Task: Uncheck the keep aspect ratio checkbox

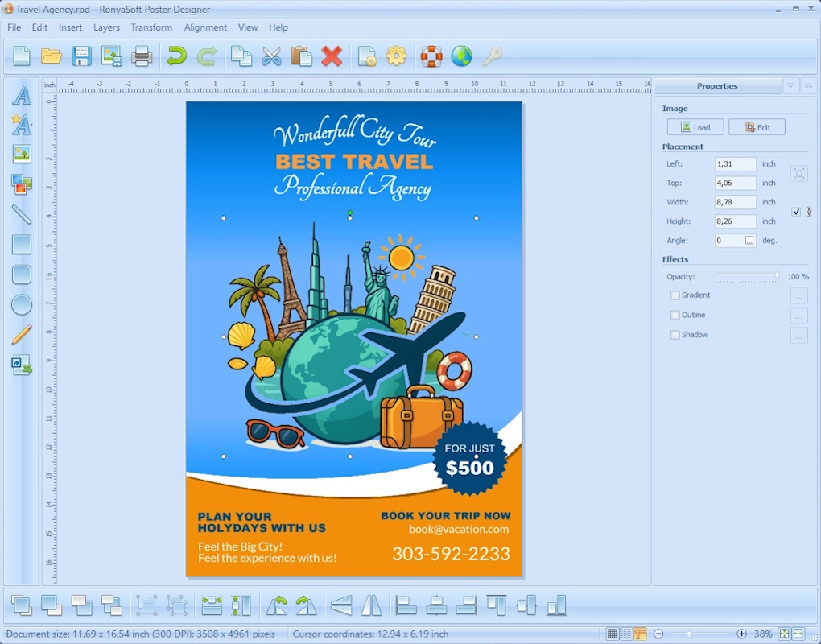Action: (796, 212)
